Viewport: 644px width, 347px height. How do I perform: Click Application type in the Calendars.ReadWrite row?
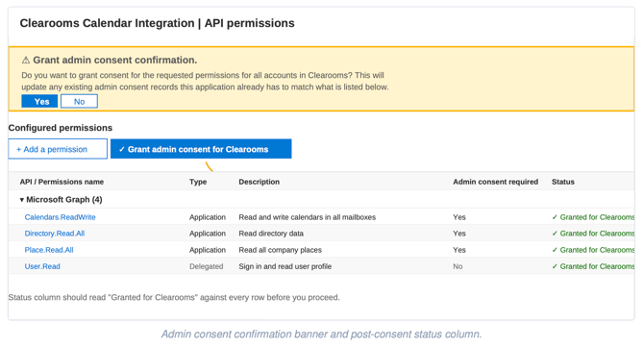coord(208,217)
